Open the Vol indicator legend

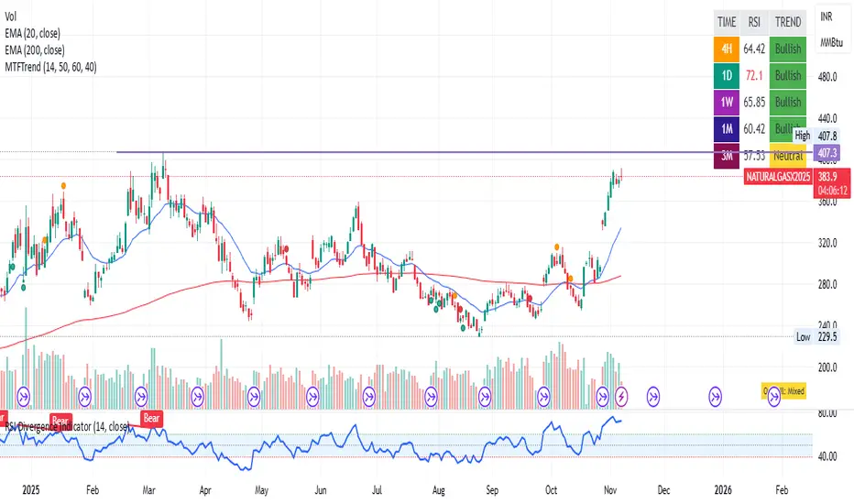[10, 16]
